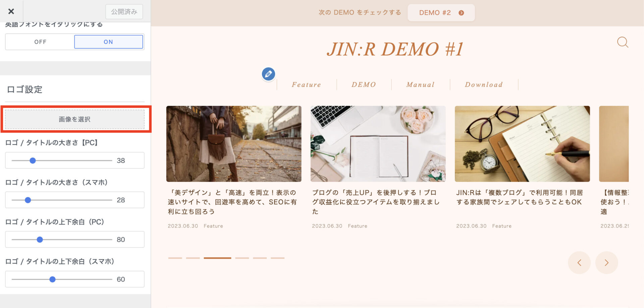This screenshot has width=644, height=308.
Task: Click the 次の DEMO をチェックする text
Action: (360, 12)
